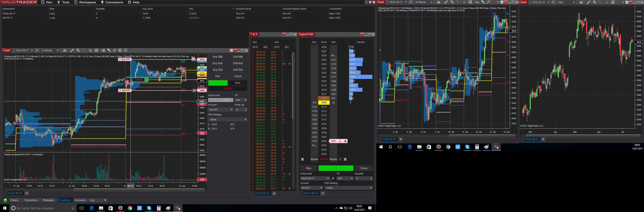Open drawing tools pencil in 60 Minute chart
The height and width of the screenshot is (212, 644).
pyautogui.click(x=446, y=2)
